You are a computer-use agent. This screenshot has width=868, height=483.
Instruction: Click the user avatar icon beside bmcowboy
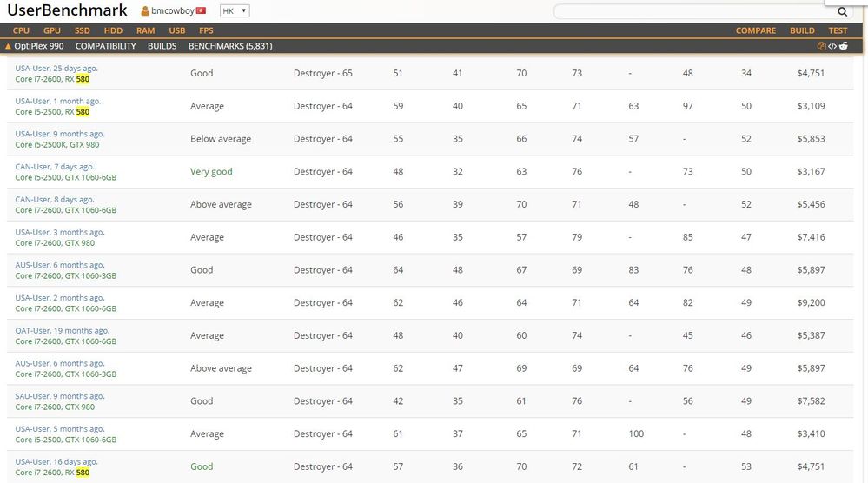(145, 11)
